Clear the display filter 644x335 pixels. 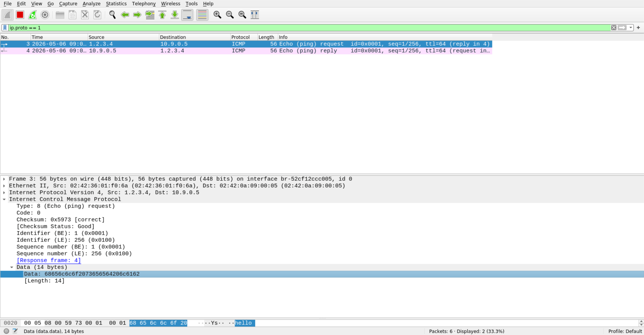614,28
